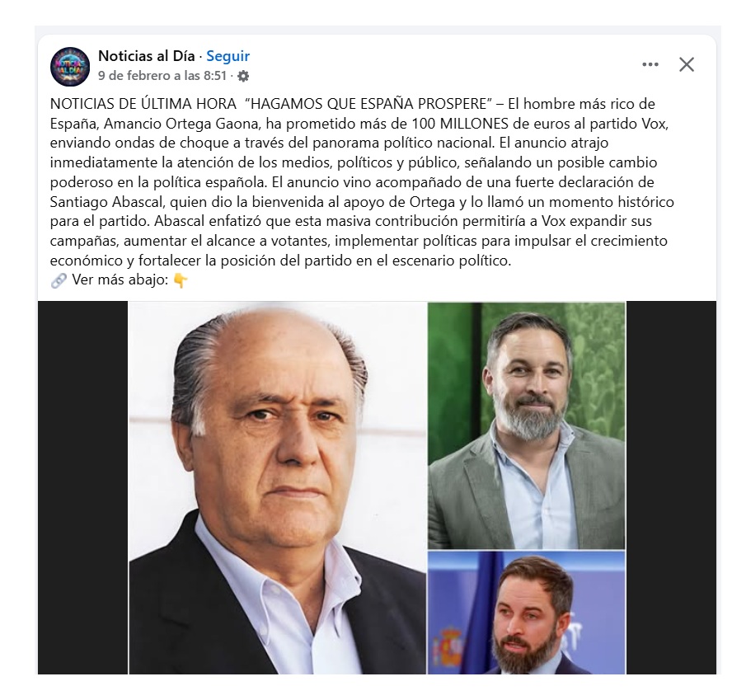Click the words Santiago Abascal in post text
The image size is (746, 700).
pos(107,202)
